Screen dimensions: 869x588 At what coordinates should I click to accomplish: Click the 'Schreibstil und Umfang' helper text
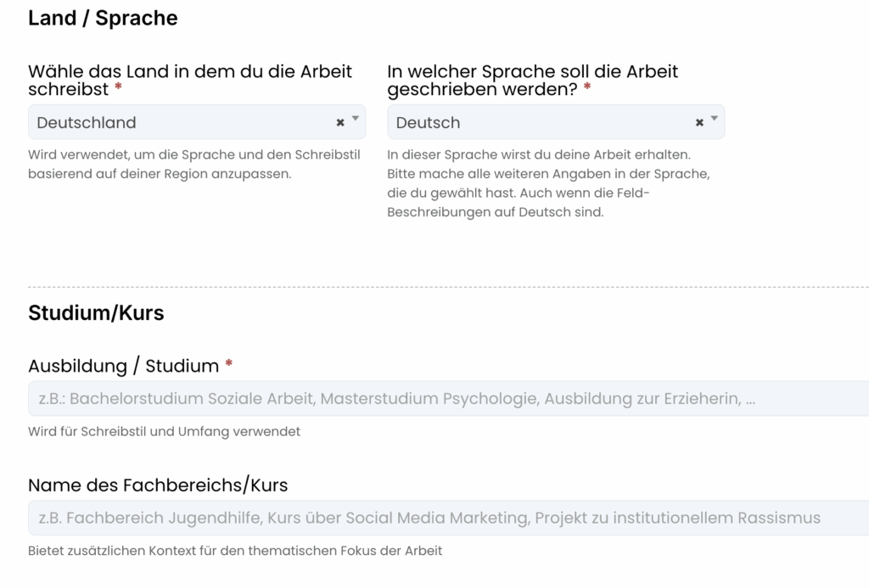(164, 432)
